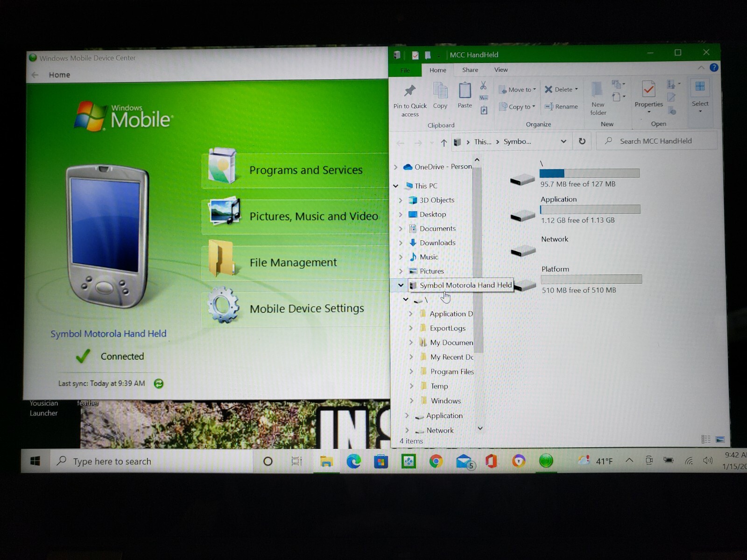The height and width of the screenshot is (560, 747).
Task: Collapse Symbol Motorola Hand Held tree node
Action: click(401, 285)
